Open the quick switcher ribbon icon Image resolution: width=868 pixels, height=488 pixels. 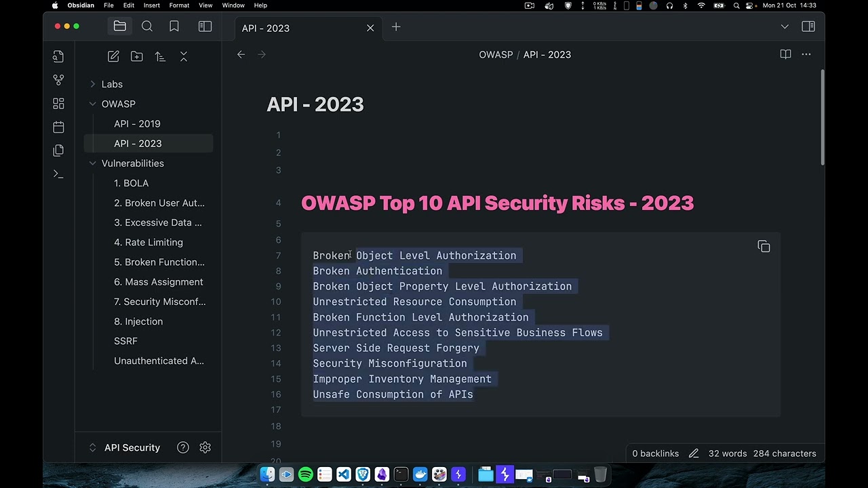coord(58,56)
